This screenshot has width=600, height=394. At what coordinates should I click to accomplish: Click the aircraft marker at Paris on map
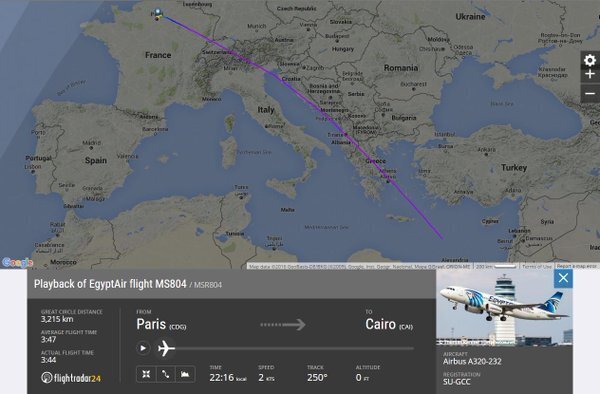(x=158, y=14)
